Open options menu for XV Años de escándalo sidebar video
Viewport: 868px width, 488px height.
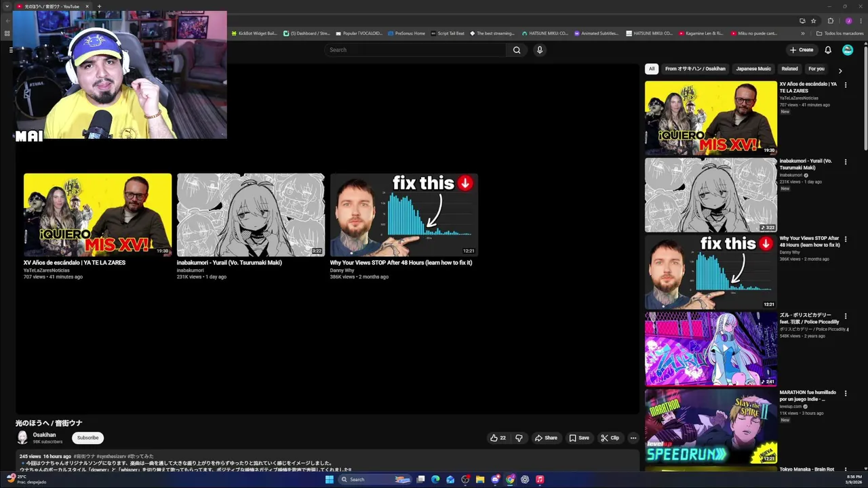(845, 85)
